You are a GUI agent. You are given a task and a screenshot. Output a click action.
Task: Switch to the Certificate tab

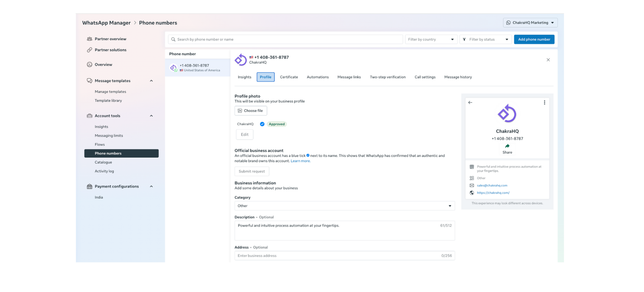click(289, 77)
